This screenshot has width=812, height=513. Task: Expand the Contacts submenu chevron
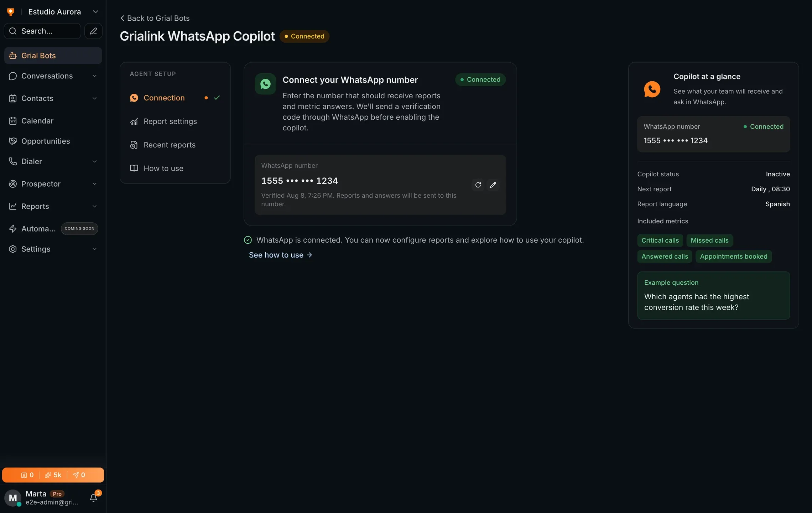click(x=94, y=98)
